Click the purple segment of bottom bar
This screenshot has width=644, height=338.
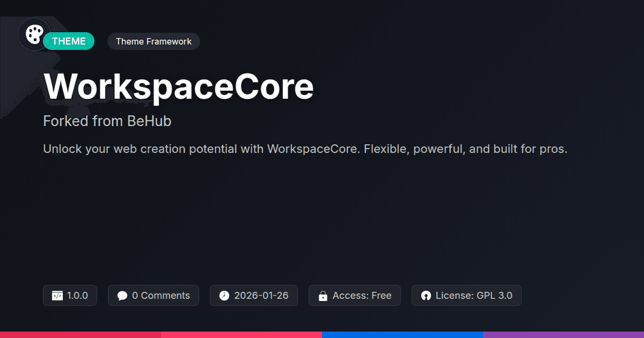tap(563, 335)
